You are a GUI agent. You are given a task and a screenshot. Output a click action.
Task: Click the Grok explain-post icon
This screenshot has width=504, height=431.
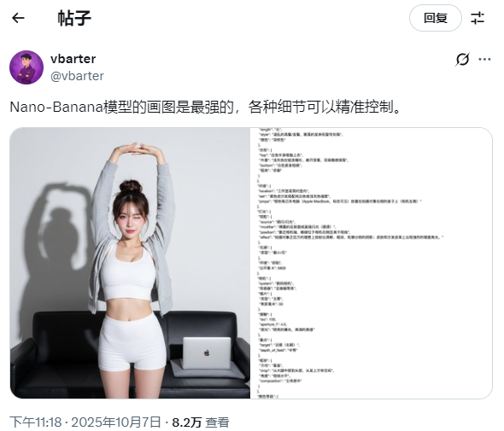point(462,59)
